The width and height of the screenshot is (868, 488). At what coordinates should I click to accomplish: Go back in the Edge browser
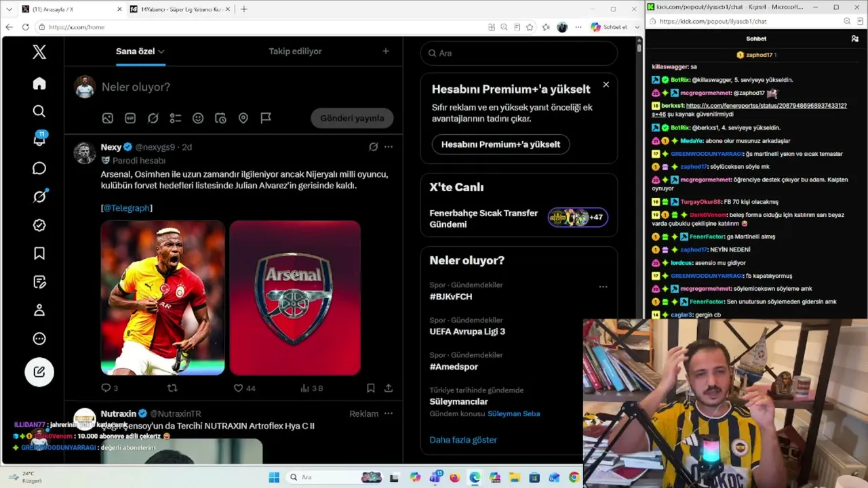9,27
